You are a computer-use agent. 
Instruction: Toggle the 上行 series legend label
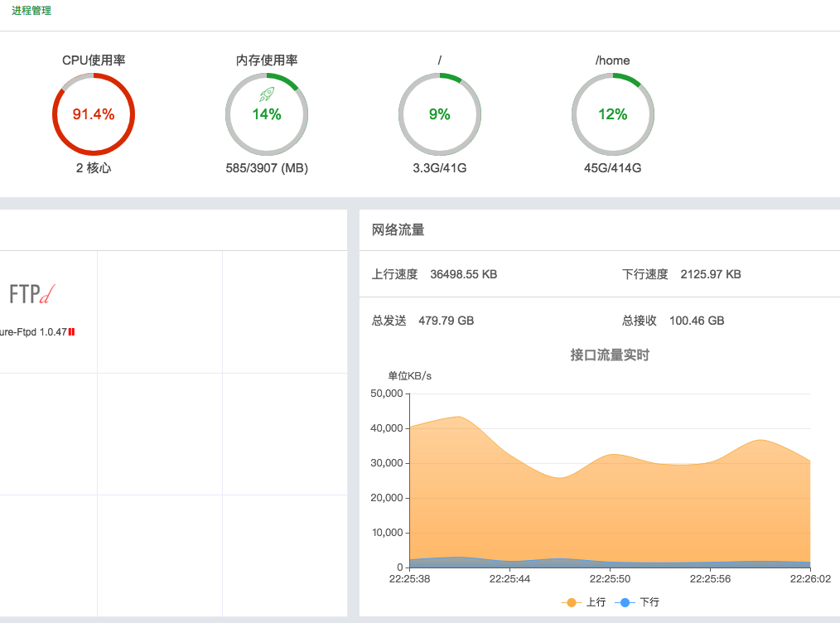tap(595, 602)
